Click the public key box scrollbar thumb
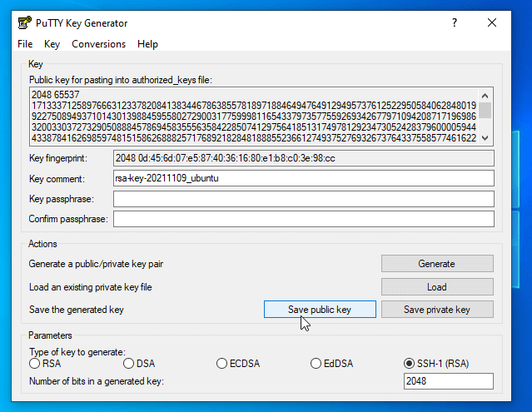Viewport: 532px width, 412px height. [485, 110]
